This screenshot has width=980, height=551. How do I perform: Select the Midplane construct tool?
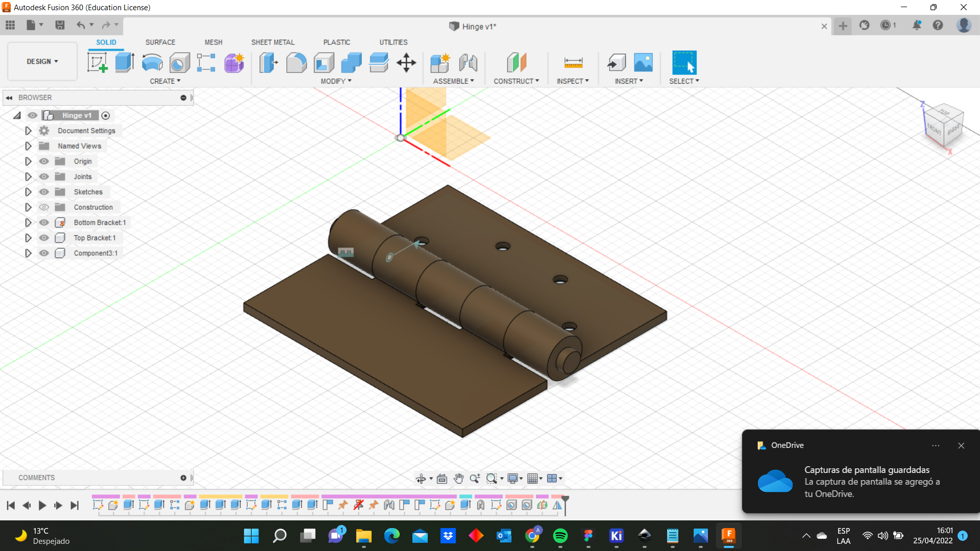(516, 63)
